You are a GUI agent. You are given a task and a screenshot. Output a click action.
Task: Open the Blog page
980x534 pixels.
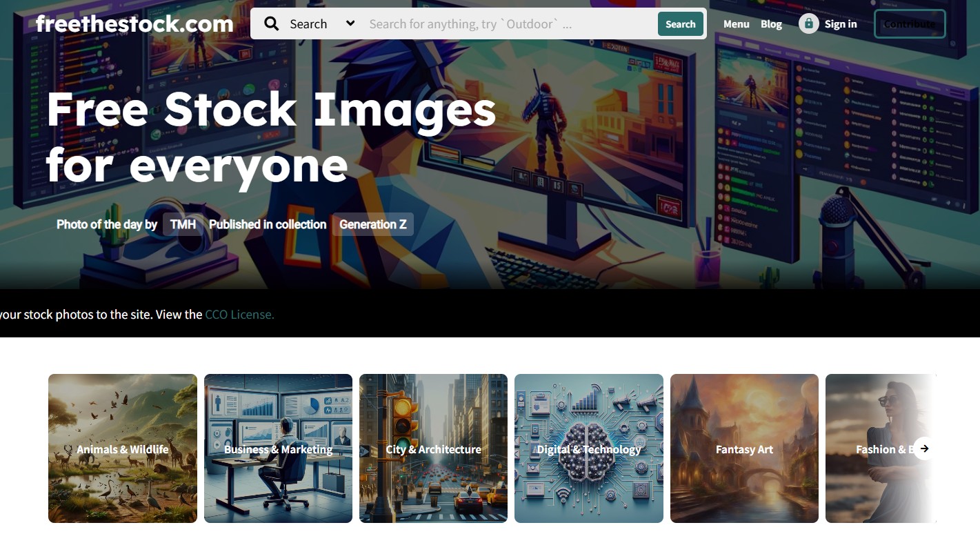point(771,24)
